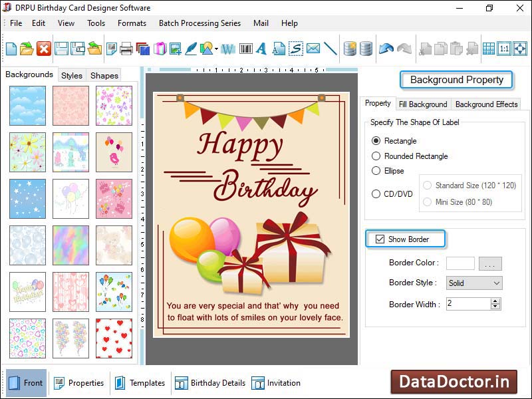Open the Formats menu
Viewport: 532px width, 399px height.
pos(132,23)
